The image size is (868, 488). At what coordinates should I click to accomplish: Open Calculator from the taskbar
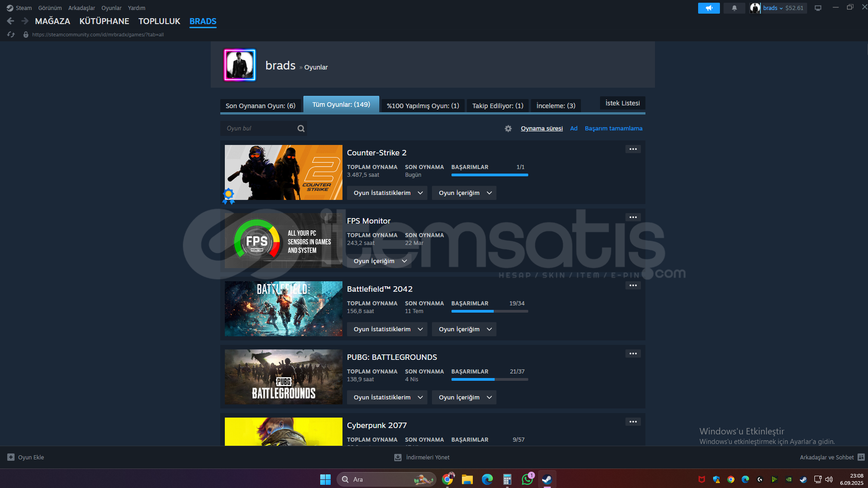point(507,479)
